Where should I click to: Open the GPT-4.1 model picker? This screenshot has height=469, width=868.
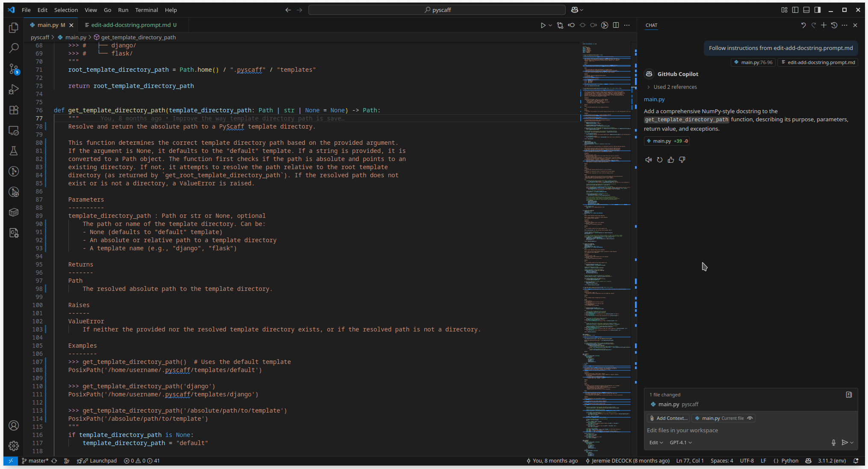tap(680, 443)
